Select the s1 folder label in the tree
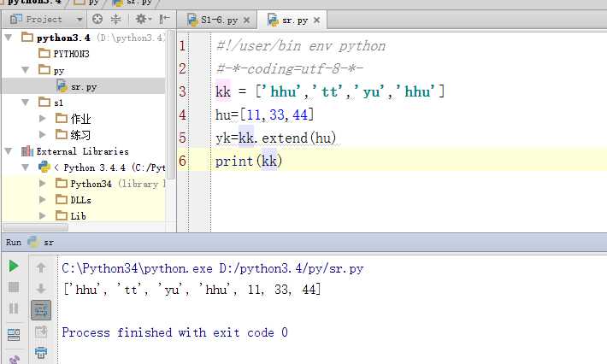This screenshot has width=607, height=364. click(x=58, y=103)
